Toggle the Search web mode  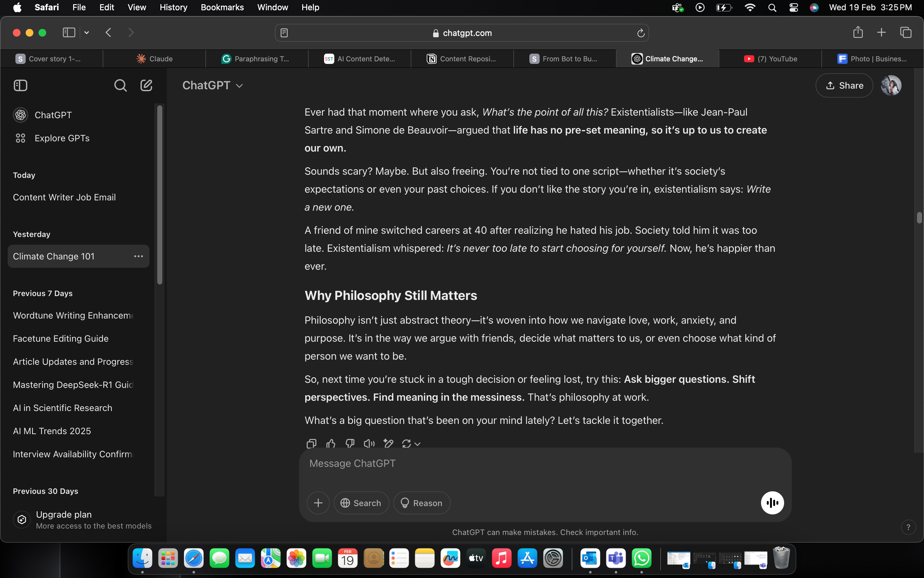tap(361, 503)
